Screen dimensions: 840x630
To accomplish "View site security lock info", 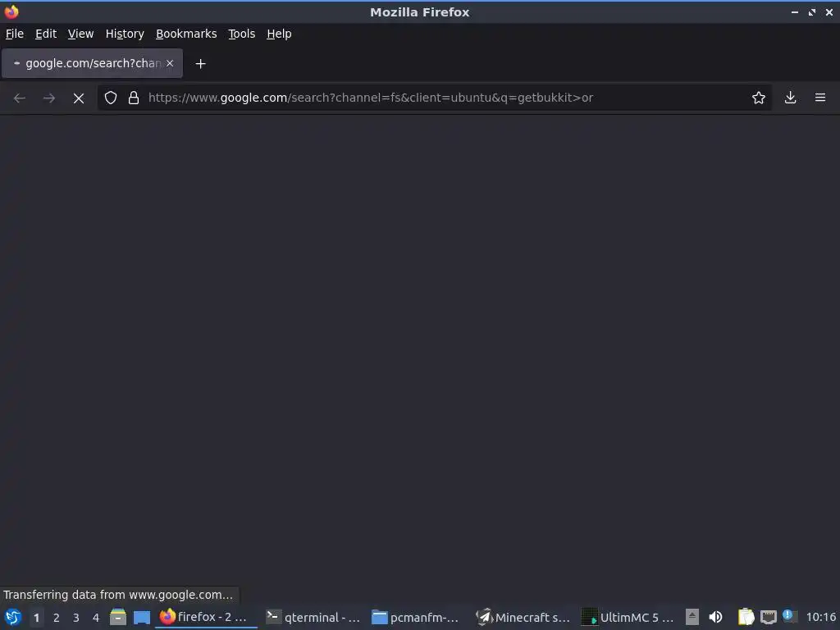I will tap(134, 98).
